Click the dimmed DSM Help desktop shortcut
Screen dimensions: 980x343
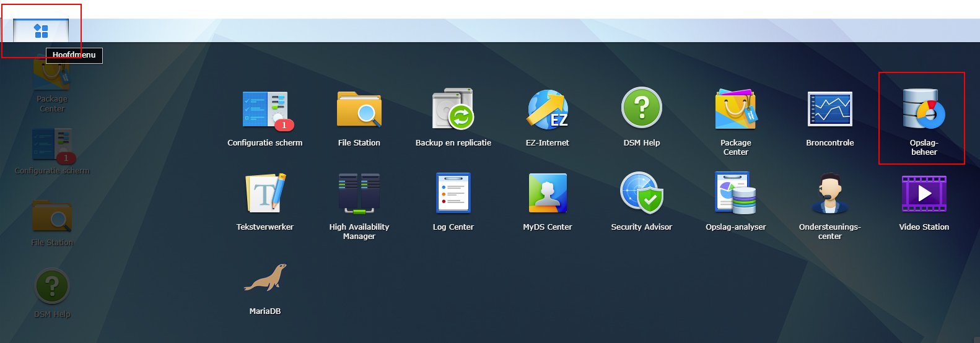52,293
